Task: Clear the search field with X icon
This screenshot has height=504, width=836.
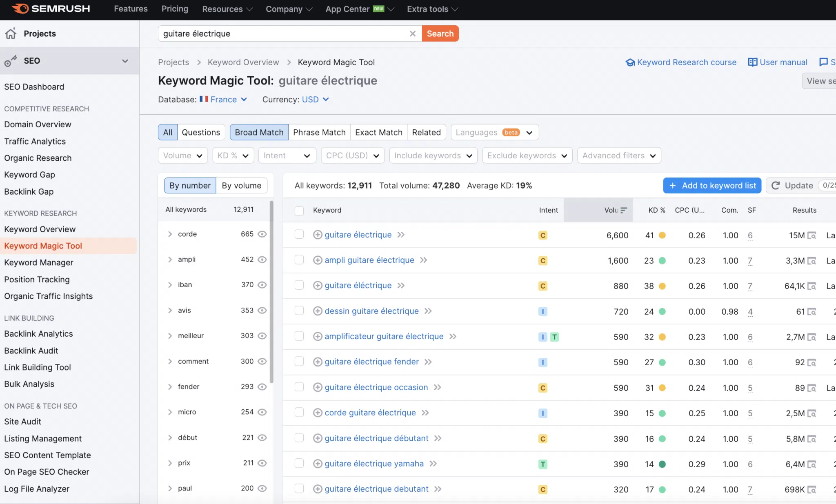Action: click(413, 33)
